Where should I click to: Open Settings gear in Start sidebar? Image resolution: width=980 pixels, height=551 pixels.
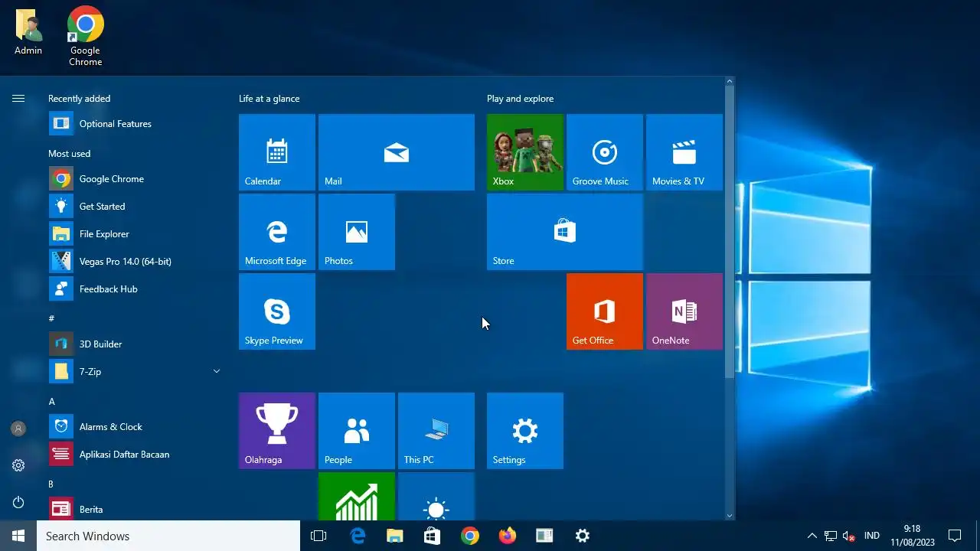(x=18, y=465)
